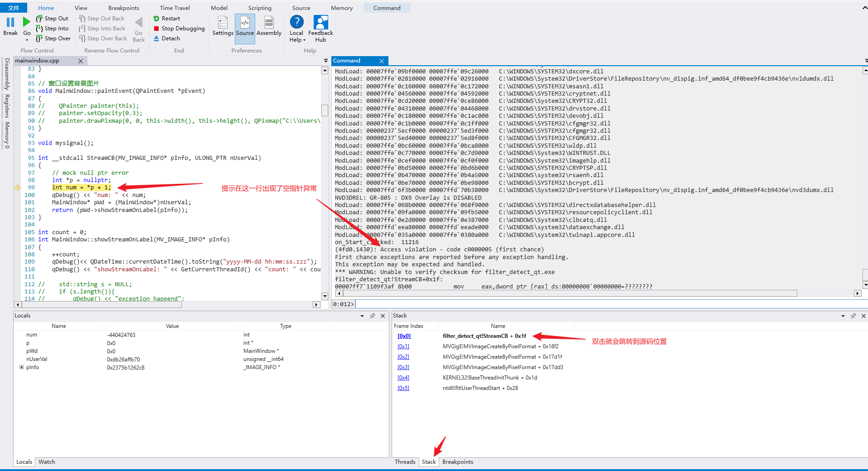Switch to the Watch tab
The height and width of the screenshot is (471, 868).
[47, 462]
